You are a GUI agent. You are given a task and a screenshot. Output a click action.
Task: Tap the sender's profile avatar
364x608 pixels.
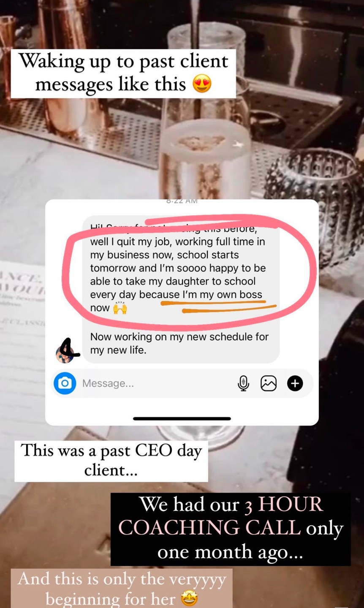pyautogui.click(x=65, y=354)
